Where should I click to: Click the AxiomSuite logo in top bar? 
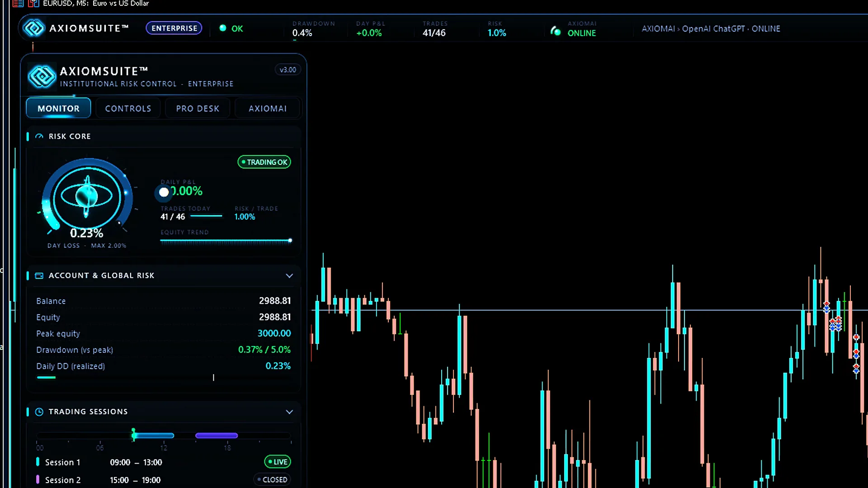[34, 28]
